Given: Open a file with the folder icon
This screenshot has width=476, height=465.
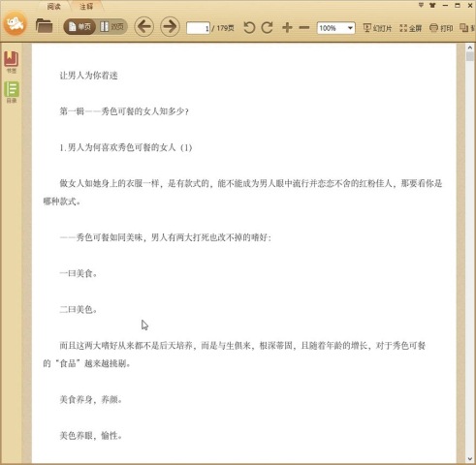Looking at the screenshot, I should pos(44,26).
